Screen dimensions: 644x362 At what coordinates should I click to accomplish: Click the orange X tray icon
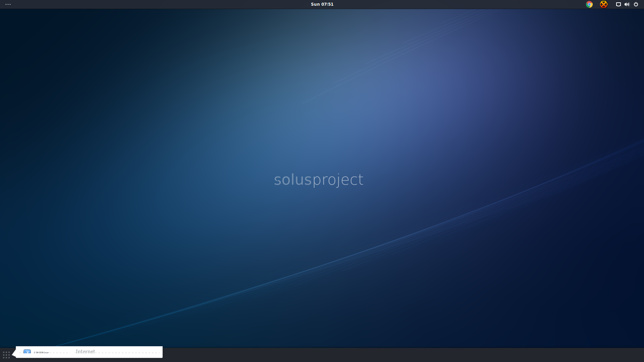pyautogui.click(x=604, y=4)
